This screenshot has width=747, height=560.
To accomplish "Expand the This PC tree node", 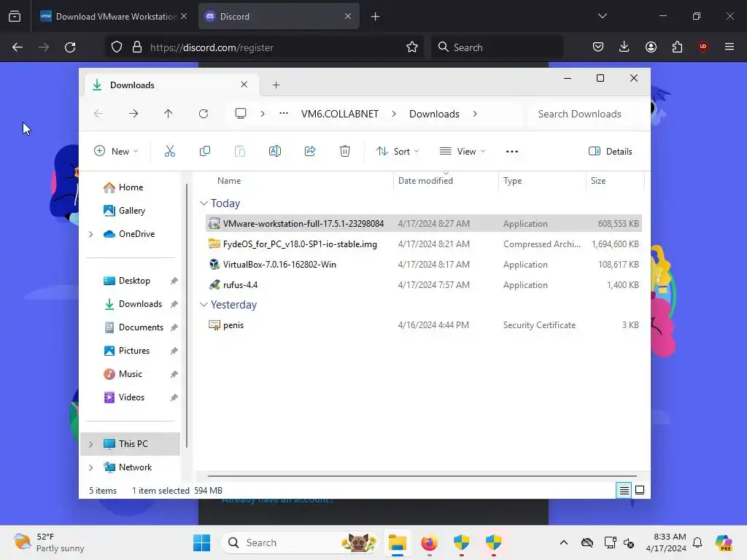I will (91, 444).
